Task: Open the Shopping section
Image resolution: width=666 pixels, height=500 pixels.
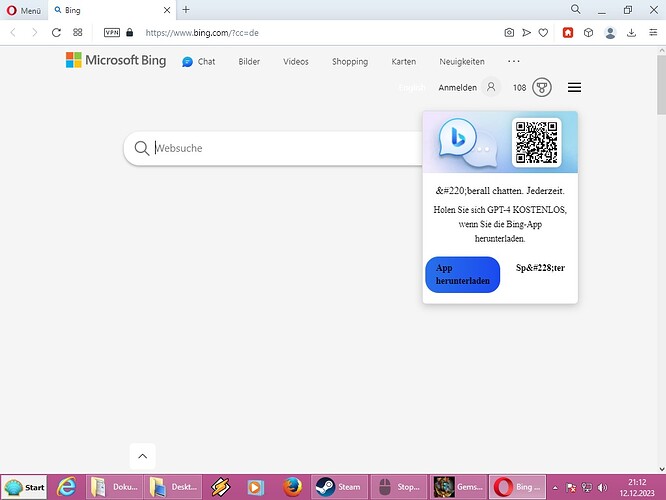Action: point(350,62)
